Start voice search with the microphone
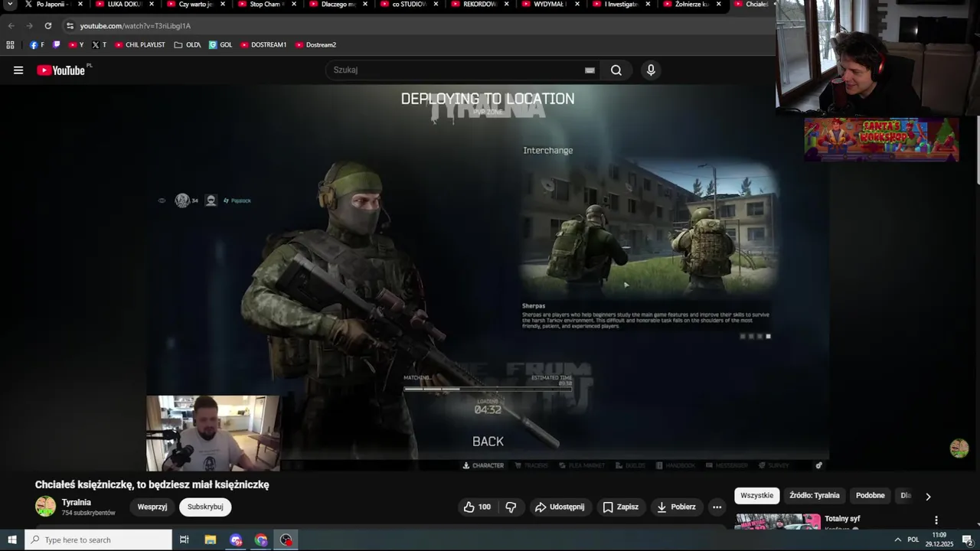Screen dimensions: 980x551 (x=651, y=70)
